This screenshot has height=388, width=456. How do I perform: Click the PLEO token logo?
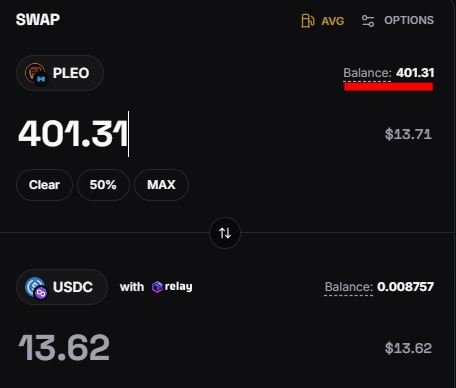tap(35, 73)
